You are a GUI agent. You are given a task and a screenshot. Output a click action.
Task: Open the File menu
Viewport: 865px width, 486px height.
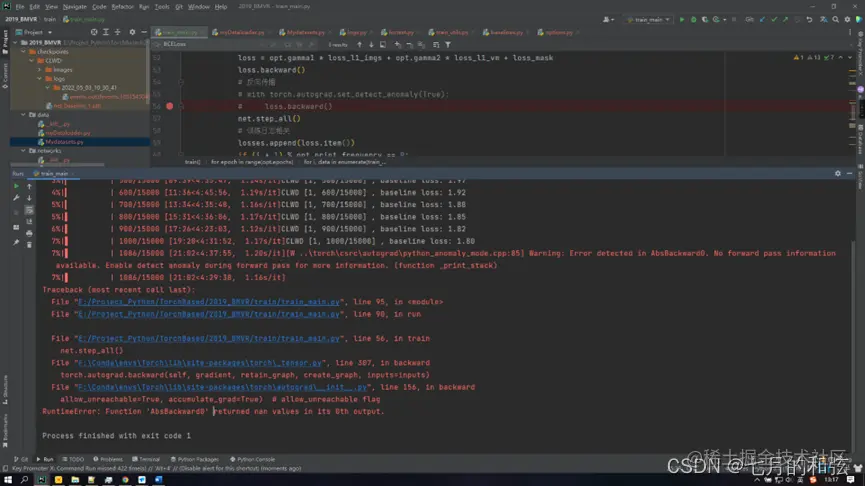point(20,7)
